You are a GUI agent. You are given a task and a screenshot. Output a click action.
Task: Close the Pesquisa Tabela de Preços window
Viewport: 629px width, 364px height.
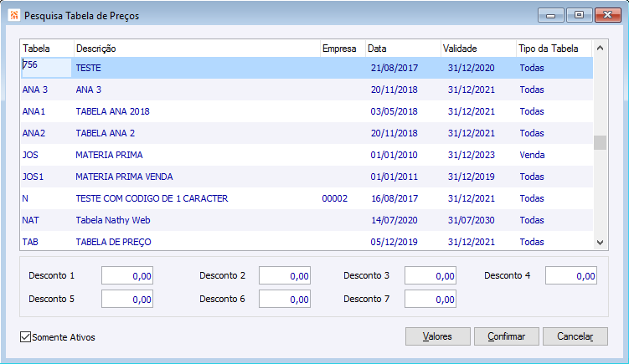608,15
